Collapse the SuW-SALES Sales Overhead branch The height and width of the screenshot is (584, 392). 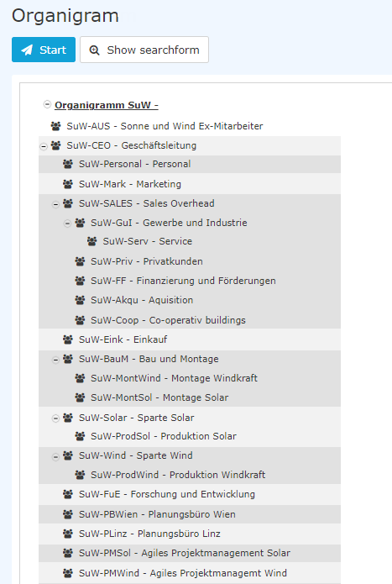[x=55, y=204]
